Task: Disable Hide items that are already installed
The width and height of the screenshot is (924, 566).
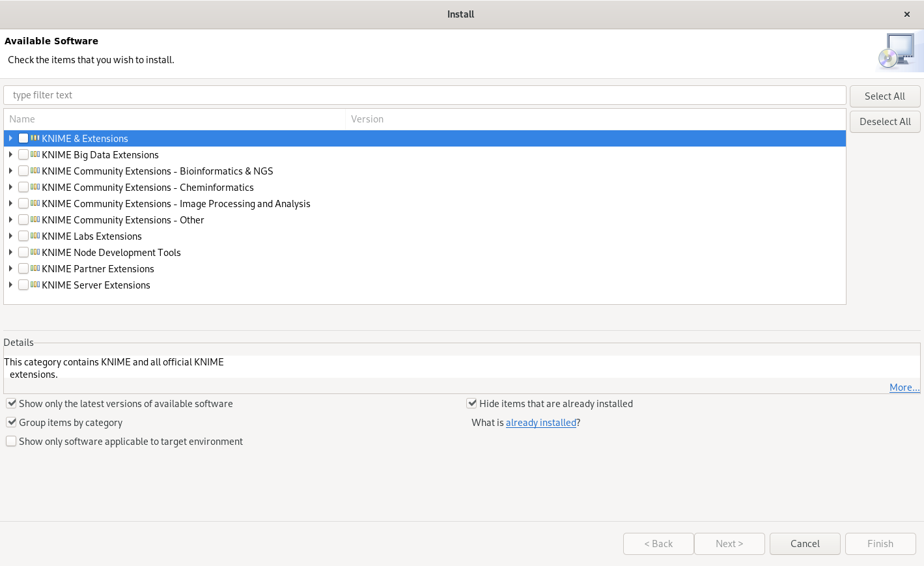Action: click(x=471, y=403)
